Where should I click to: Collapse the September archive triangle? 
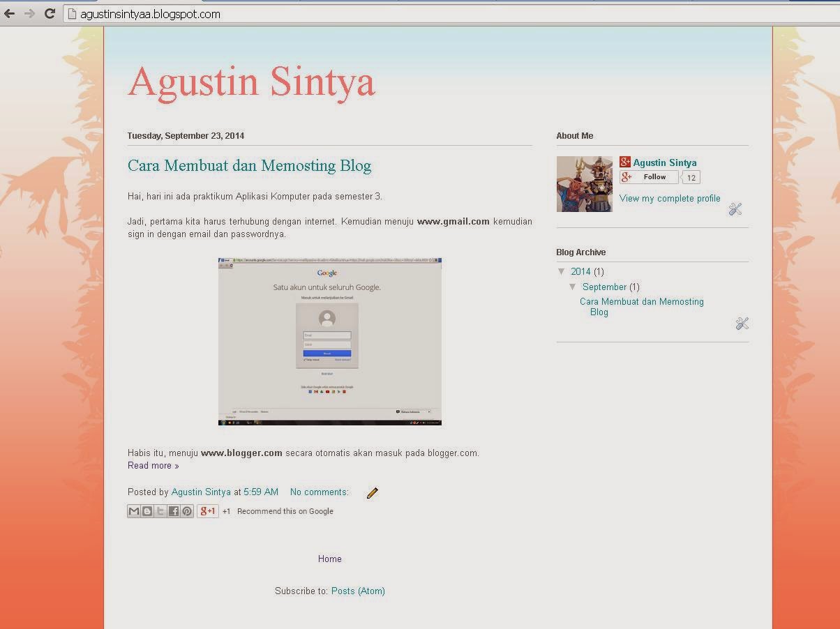(573, 287)
